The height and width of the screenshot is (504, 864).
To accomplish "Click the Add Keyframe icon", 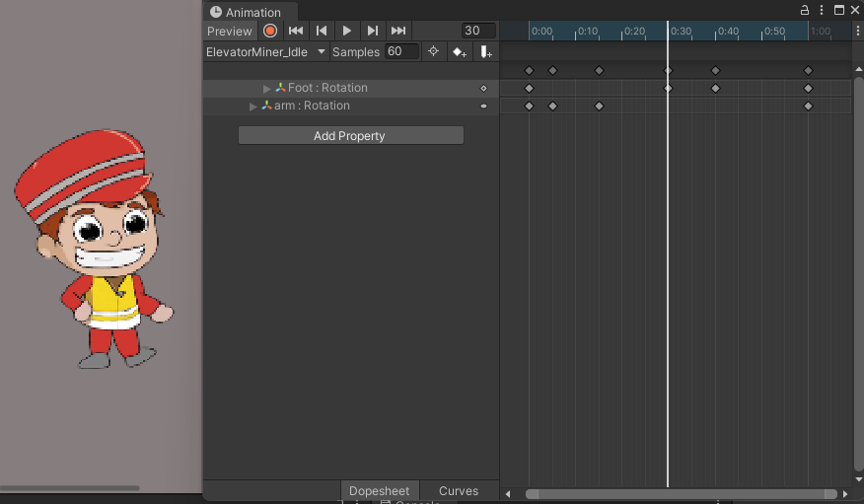I will 459,51.
